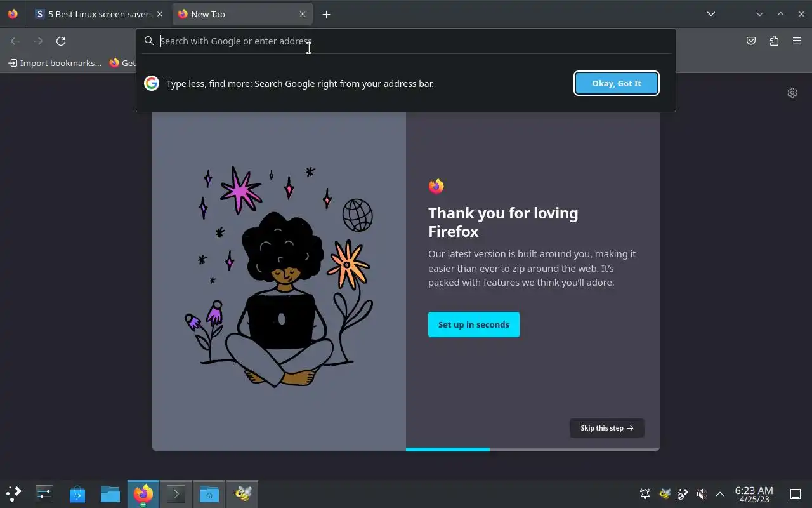This screenshot has width=812, height=508.
Task: Select the New Tab tab
Action: 242,14
